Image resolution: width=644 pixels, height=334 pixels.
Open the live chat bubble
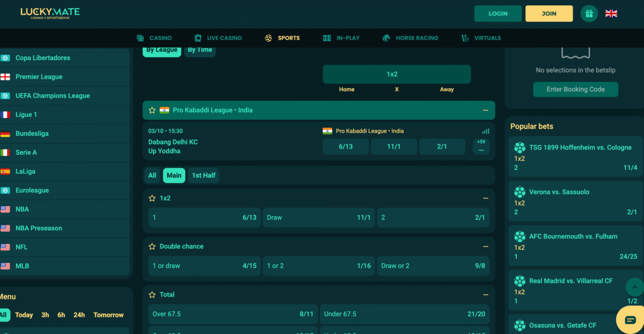[x=630, y=320]
